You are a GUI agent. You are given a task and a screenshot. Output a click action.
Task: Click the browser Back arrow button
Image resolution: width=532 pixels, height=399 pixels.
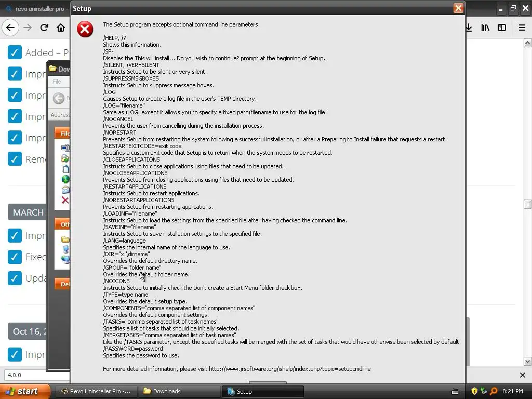point(10,28)
